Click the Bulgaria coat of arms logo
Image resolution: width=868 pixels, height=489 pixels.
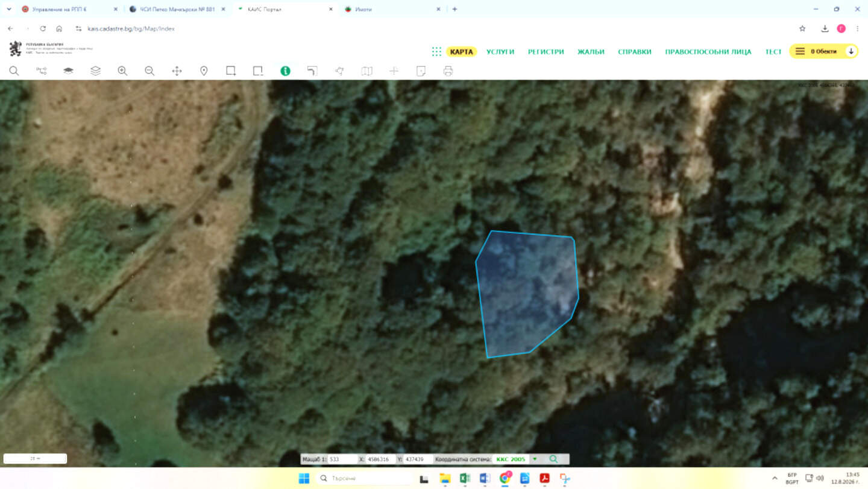point(15,48)
